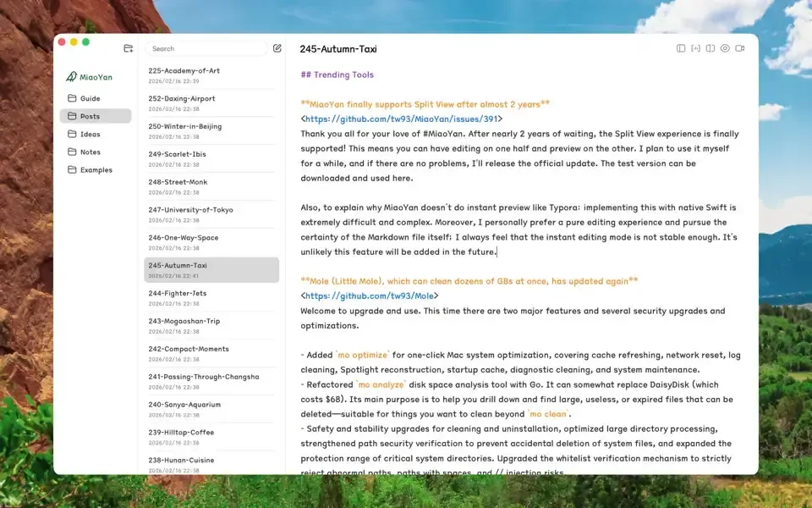
Task: Click the format text toolbar icon
Action: pos(695,48)
